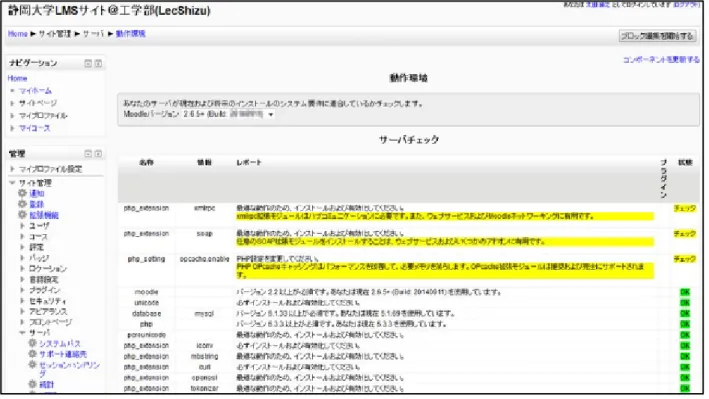Click the green OK status in the moodle row
Image resolution: width=709 pixels, height=399 pixels.
click(685, 292)
